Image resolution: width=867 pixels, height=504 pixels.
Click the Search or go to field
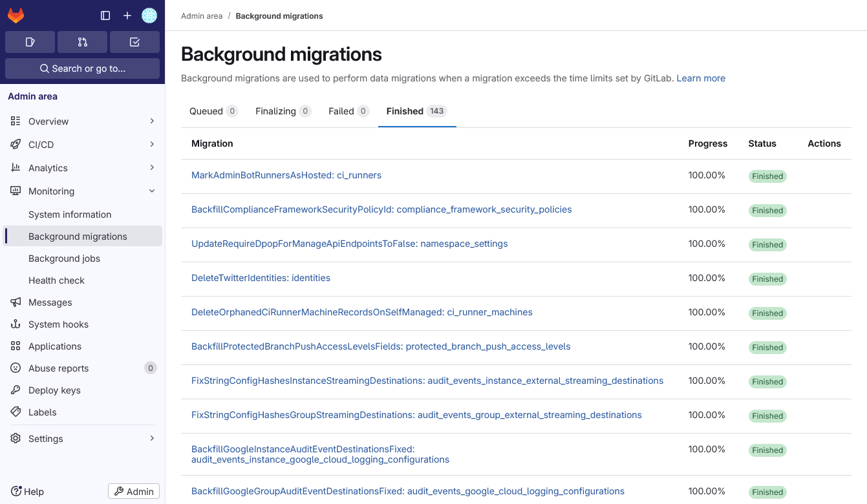[x=82, y=68]
